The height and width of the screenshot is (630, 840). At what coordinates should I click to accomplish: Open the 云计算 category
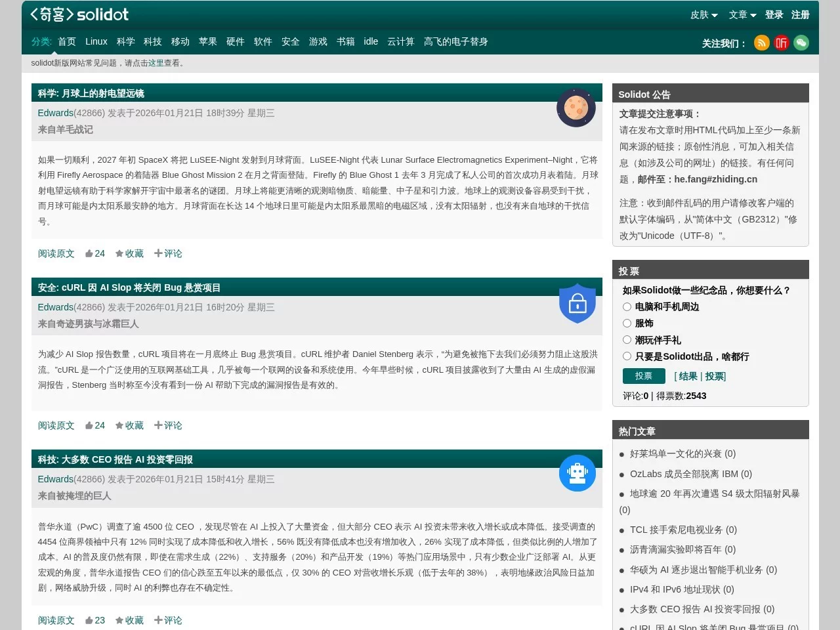(400, 41)
